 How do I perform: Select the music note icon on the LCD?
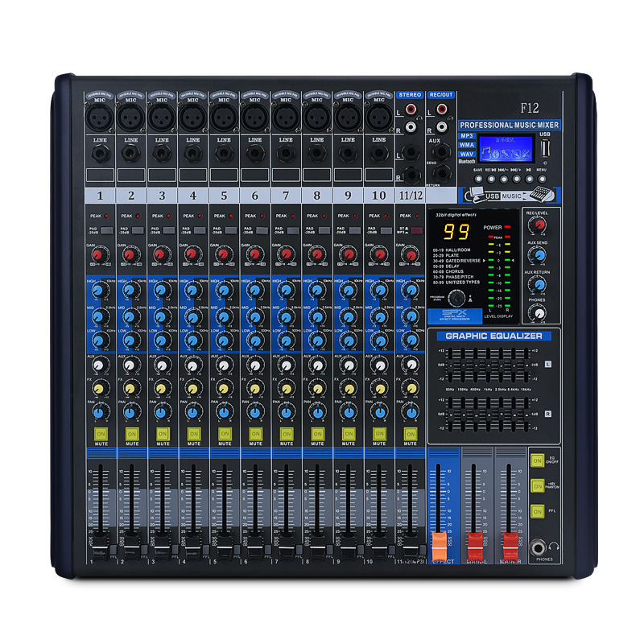(x=486, y=155)
